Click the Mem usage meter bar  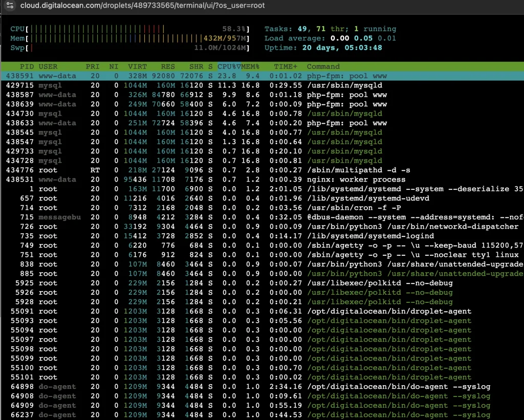[130, 38]
